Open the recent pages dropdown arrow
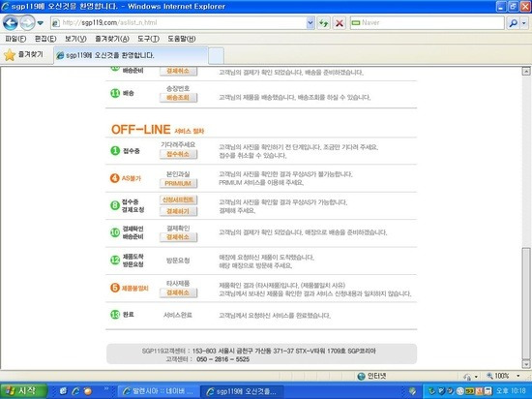Image resolution: width=532 pixels, height=399 pixels. tap(40, 23)
